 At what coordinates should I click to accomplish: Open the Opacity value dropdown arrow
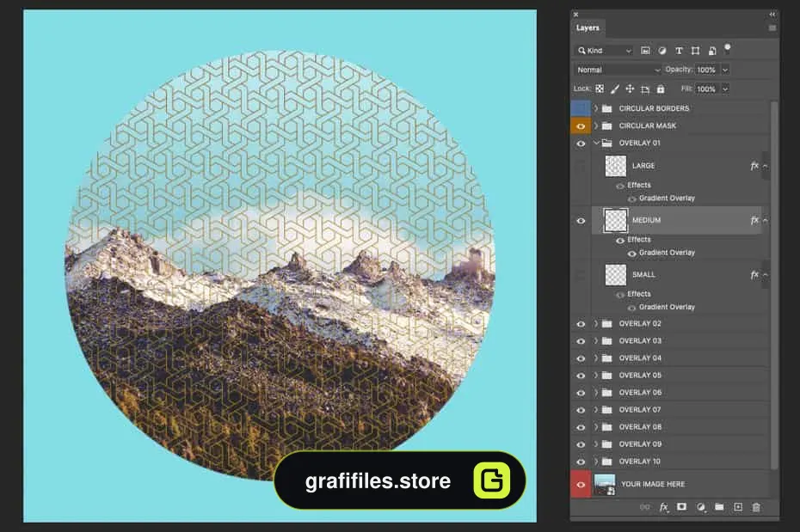(x=725, y=70)
